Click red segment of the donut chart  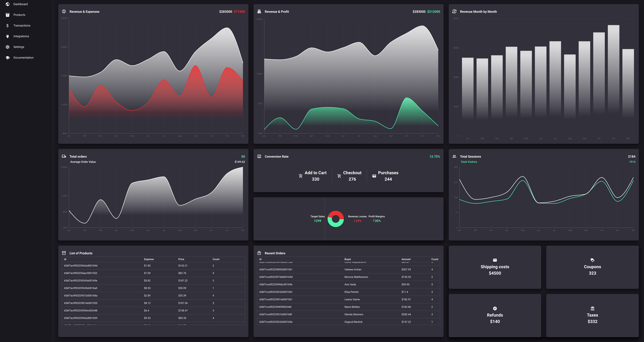[x=336, y=213]
